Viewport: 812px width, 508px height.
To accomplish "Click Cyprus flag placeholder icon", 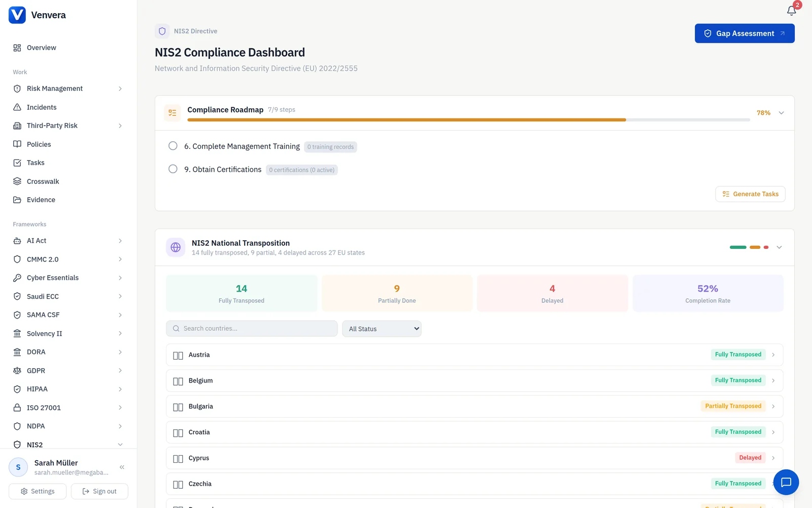I will pos(178,459).
